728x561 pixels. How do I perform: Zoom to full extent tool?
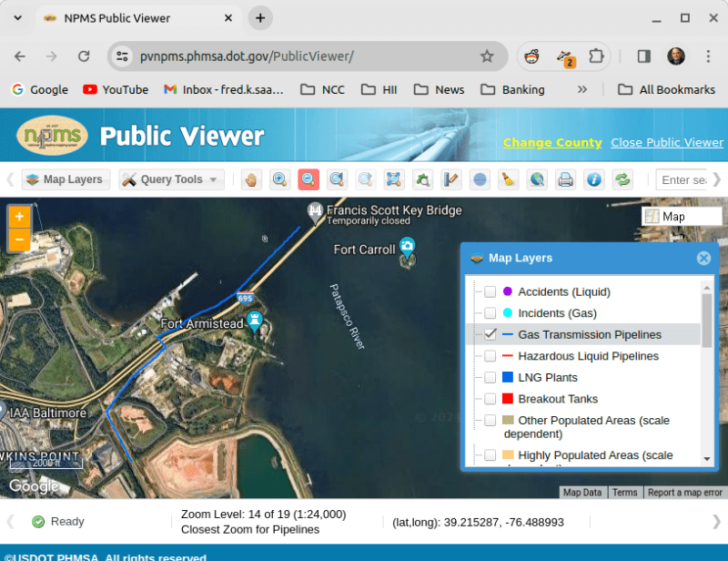394,179
